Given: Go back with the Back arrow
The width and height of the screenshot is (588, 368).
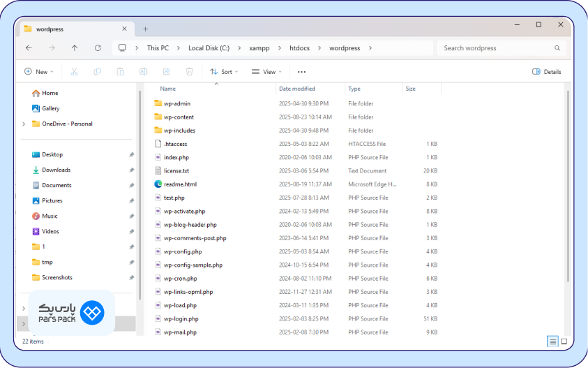Looking at the screenshot, I should tap(29, 48).
